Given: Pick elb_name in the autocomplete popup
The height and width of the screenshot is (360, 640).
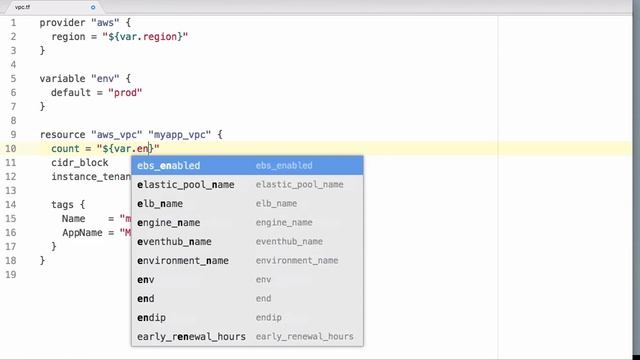Looking at the screenshot, I should coord(247,203).
